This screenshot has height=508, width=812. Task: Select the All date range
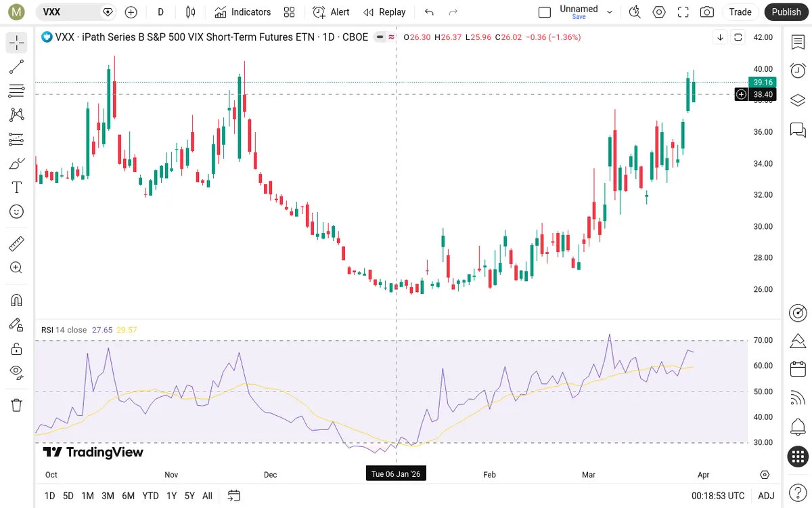click(207, 496)
